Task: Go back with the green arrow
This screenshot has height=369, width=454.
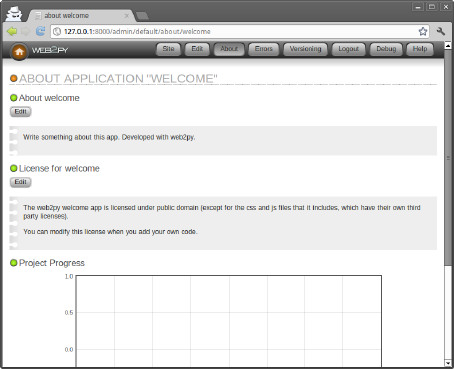Action: [x=12, y=31]
